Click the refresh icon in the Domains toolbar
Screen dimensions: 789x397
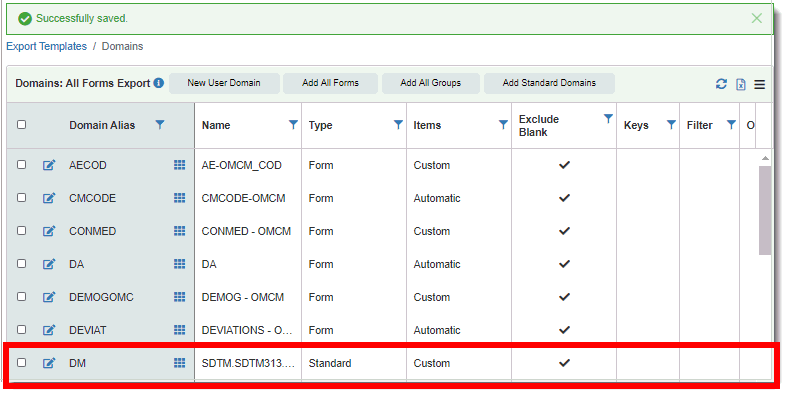(x=721, y=84)
